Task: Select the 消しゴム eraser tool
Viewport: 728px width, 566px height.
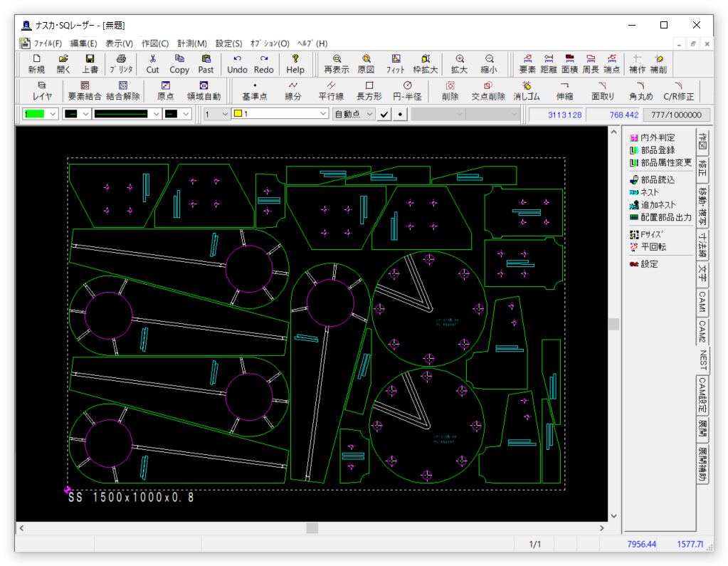Action: tap(527, 90)
